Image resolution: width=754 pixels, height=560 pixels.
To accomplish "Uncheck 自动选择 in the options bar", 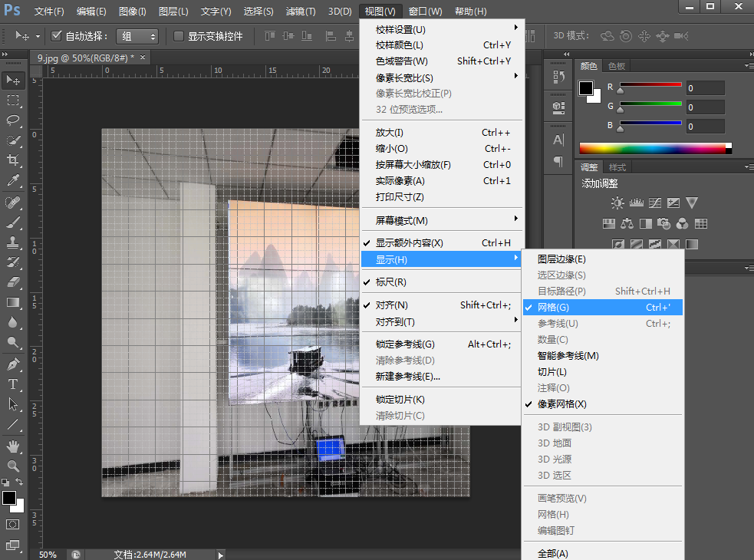I will click(x=56, y=35).
